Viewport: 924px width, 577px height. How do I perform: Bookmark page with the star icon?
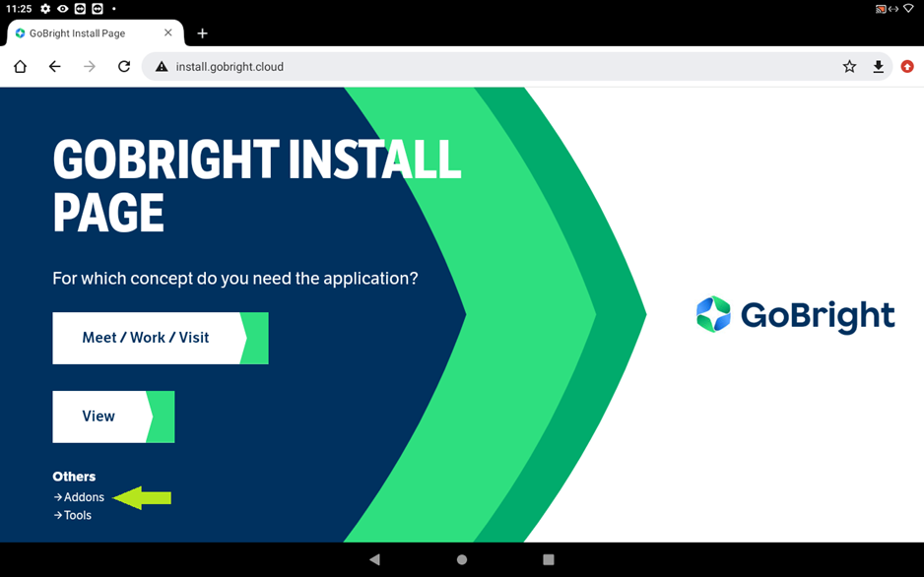(x=849, y=67)
